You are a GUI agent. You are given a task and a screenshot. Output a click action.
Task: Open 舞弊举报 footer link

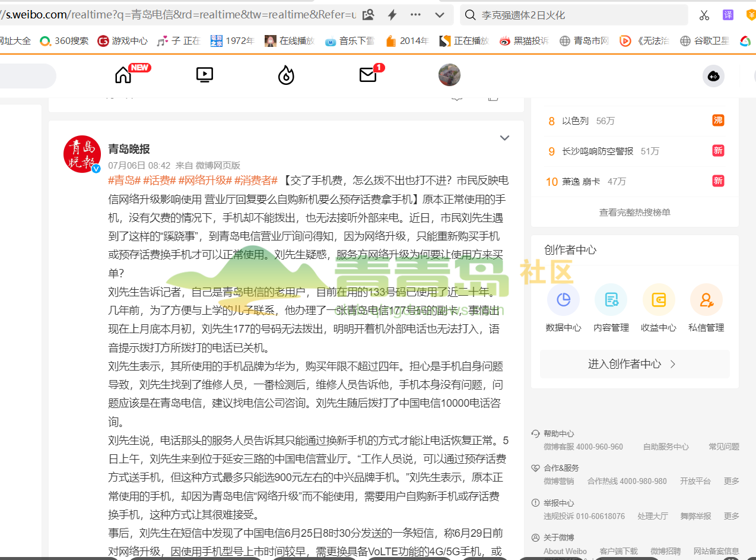coord(695,516)
